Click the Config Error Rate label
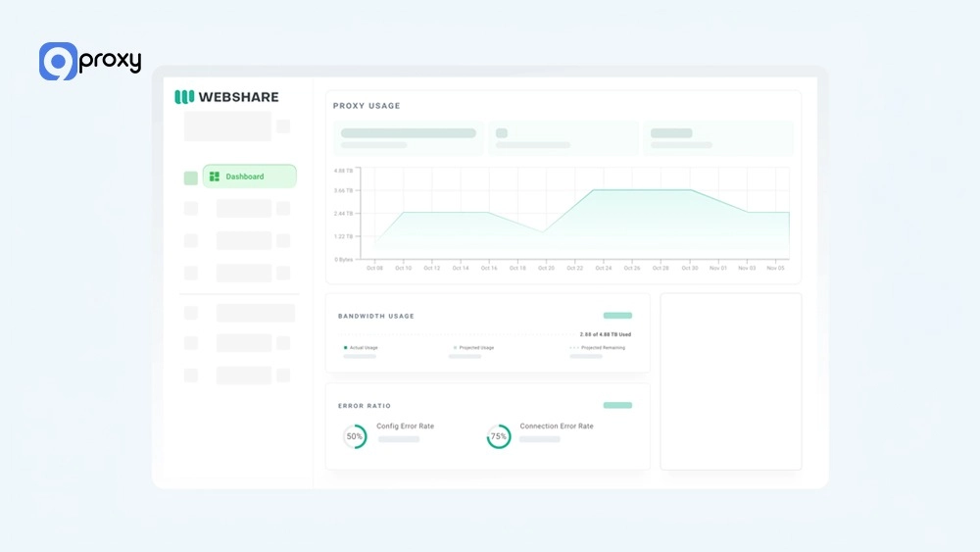Viewport: 980px width, 552px height. 405,427
